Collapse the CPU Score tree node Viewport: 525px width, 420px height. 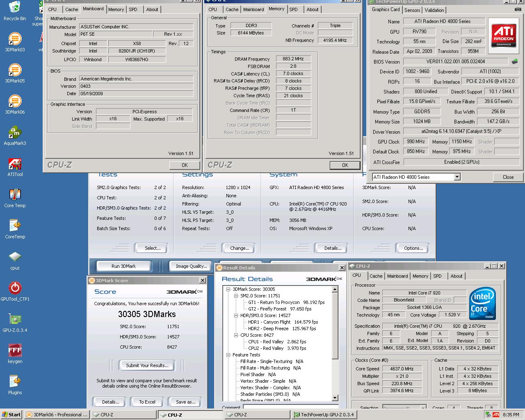(236, 335)
